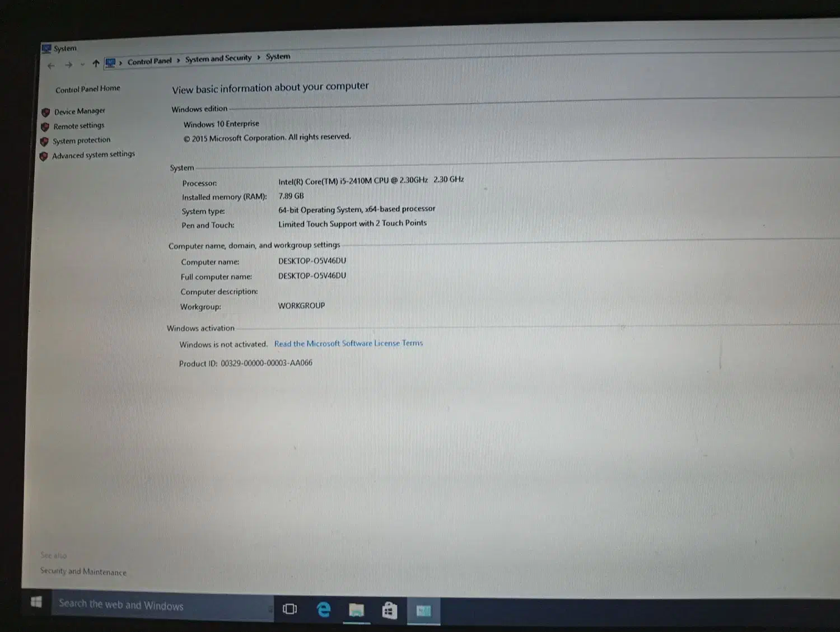Expand chevron after System and Security breadcrumb

click(x=259, y=57)
